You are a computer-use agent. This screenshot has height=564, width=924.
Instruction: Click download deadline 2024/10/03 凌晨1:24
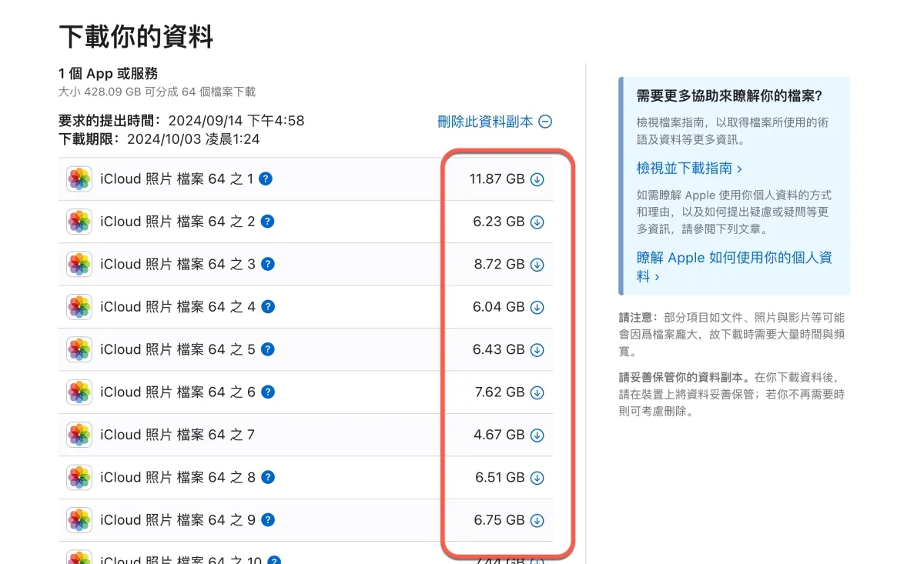coord(193,139)
